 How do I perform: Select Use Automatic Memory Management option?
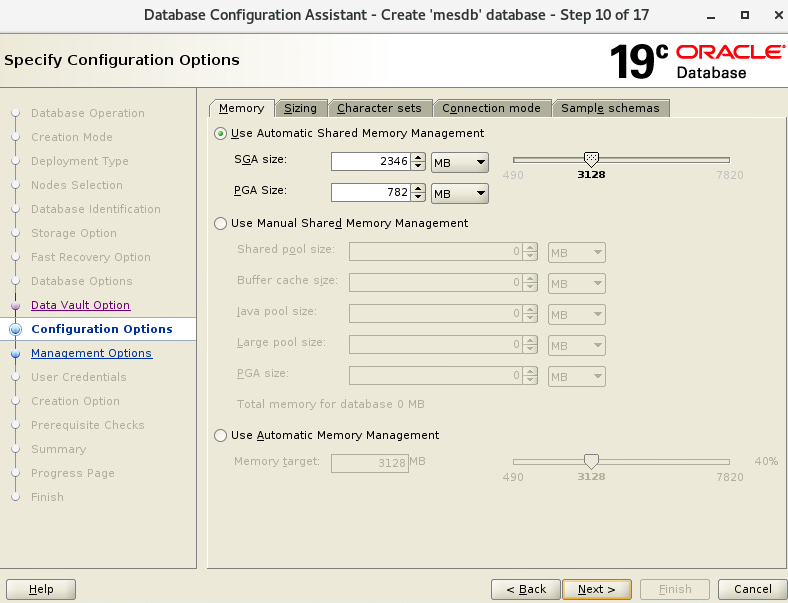(x=221, y=435)
